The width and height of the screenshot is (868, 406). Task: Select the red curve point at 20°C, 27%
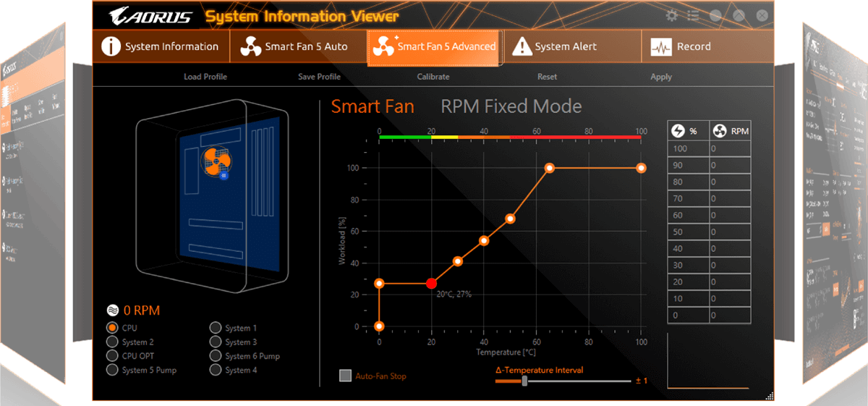pyautogui.click(x=432, y=283)
